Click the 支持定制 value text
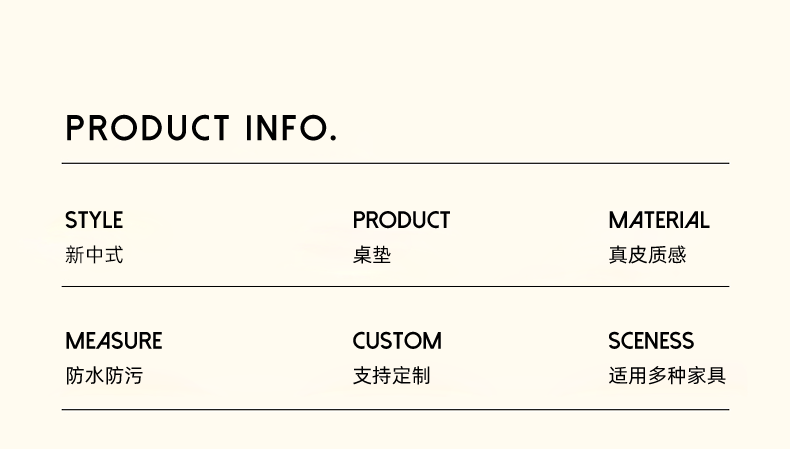The image size is (790, 449). 391,376
